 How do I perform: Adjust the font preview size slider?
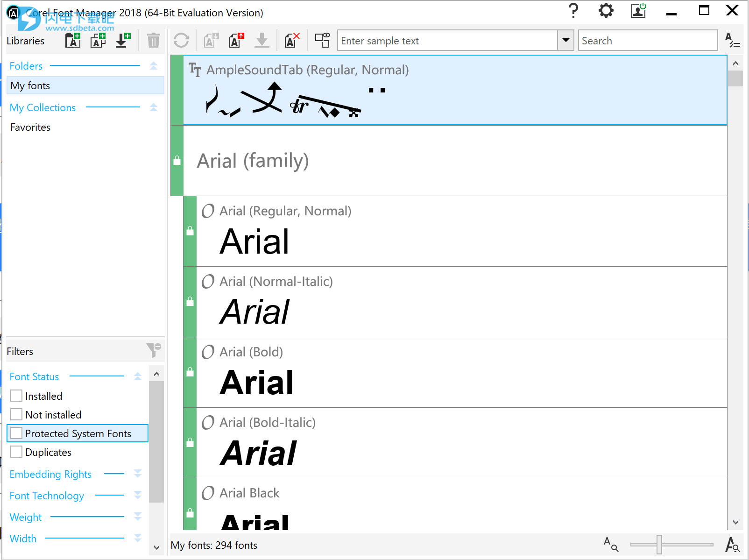click(x=659, y=545)
